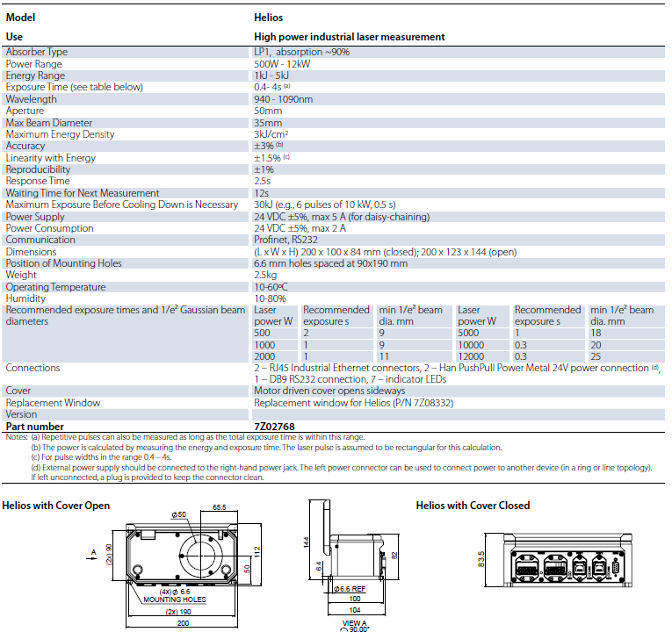Image resolution: width=672 pixels, height=639 pixels.
Task: Select the wavelength value 940 - 1090nm
Action: point(283,99)
